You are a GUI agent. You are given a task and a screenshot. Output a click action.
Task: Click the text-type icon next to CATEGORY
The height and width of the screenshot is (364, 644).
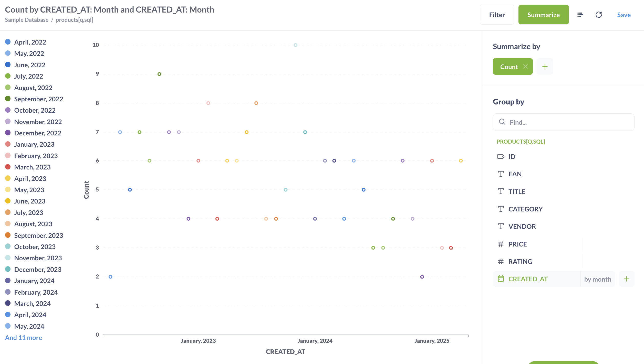tap(501, 209)
